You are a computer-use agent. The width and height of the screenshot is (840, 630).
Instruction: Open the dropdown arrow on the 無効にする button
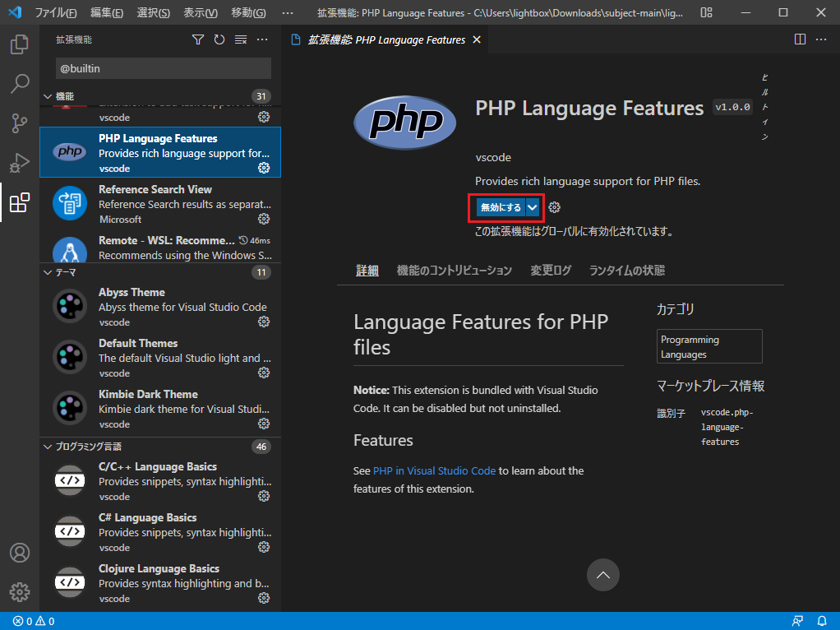(532, 207)
